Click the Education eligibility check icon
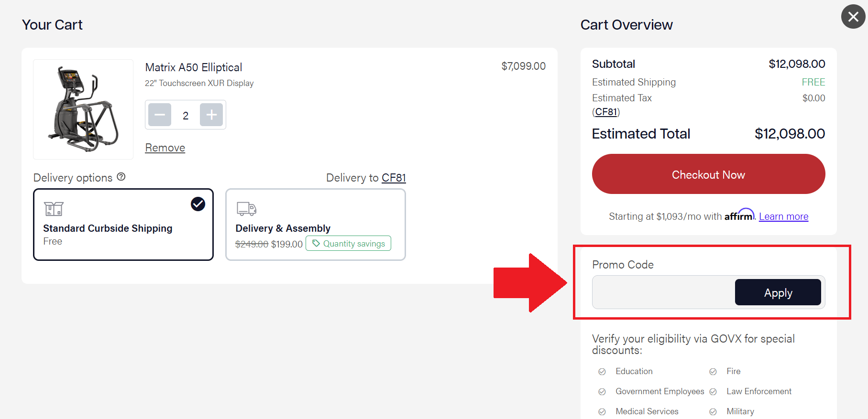Viewport: 868px width, 419px height. 602,372
